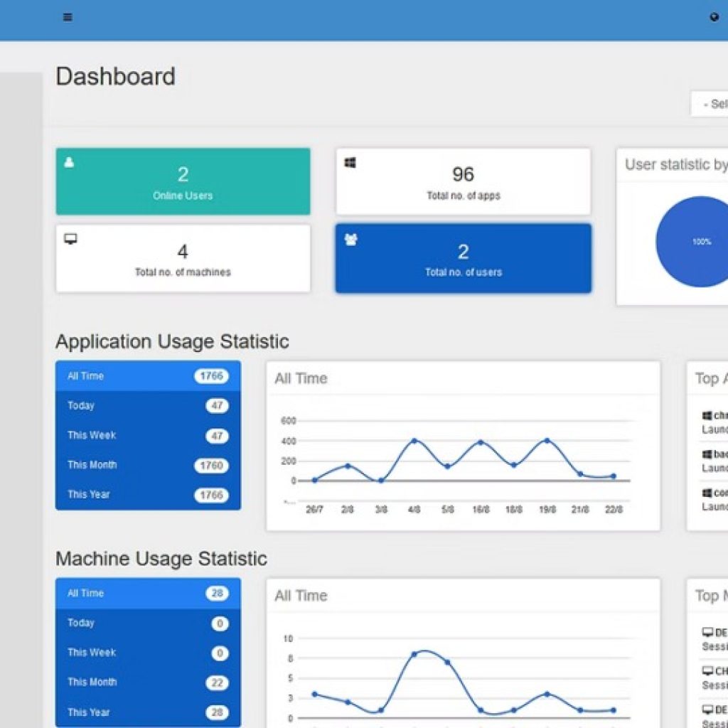This screenshot has height=728, width=728.
Task: Click the 4/8 data point on application chart
Action: [414, 441]
